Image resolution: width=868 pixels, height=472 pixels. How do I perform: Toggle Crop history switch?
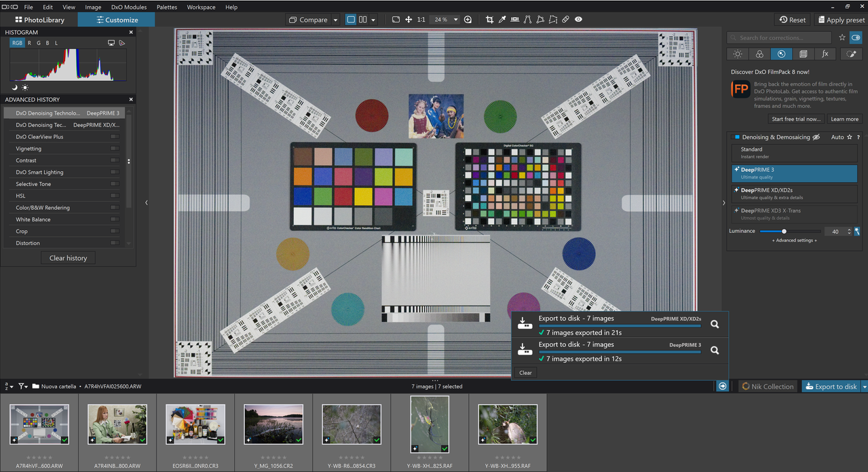(x=114, y=232)
